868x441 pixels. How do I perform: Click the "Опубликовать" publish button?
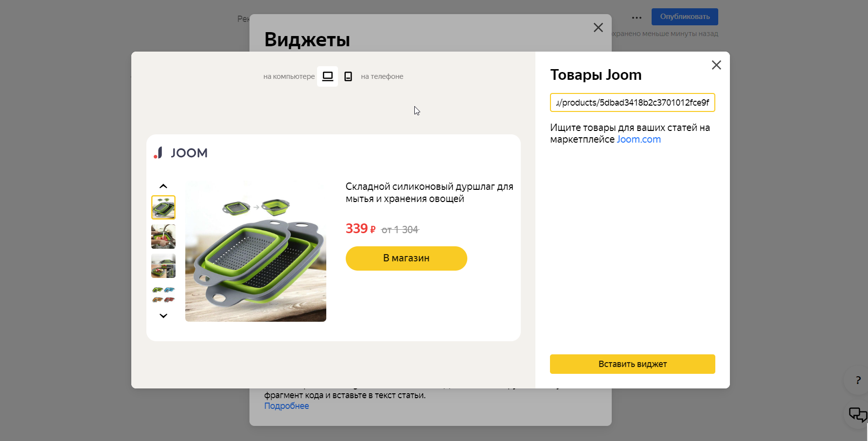point(685,17)
